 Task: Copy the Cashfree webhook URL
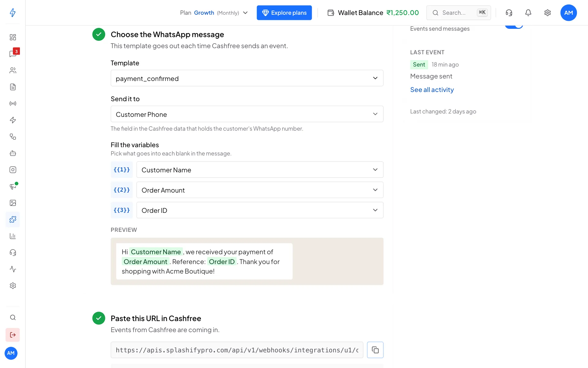click(375, 350)
